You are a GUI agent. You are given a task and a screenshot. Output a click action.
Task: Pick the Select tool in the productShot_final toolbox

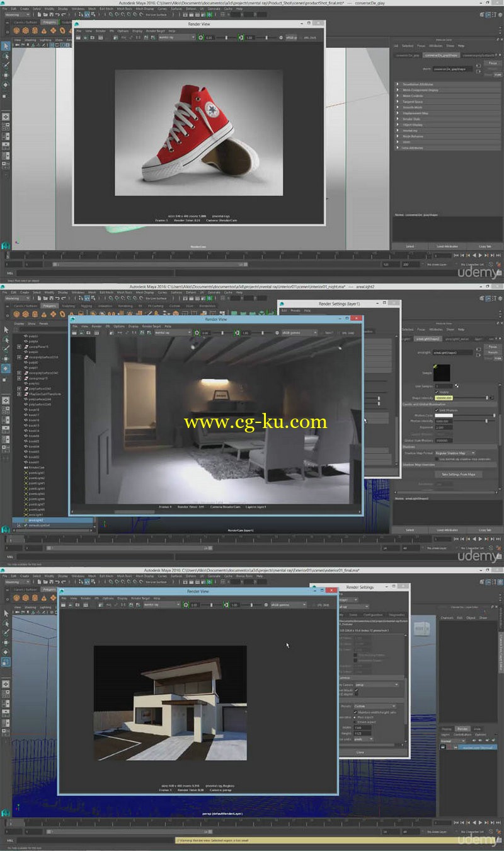(x=5, y=45)
